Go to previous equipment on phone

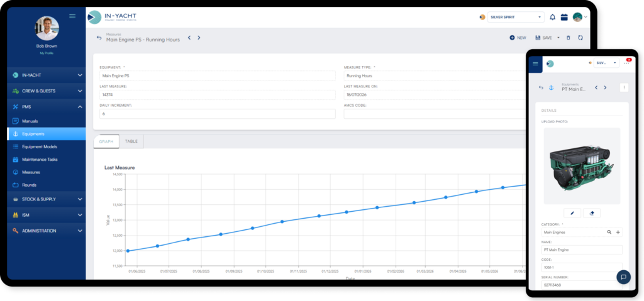tap(596, 87)
